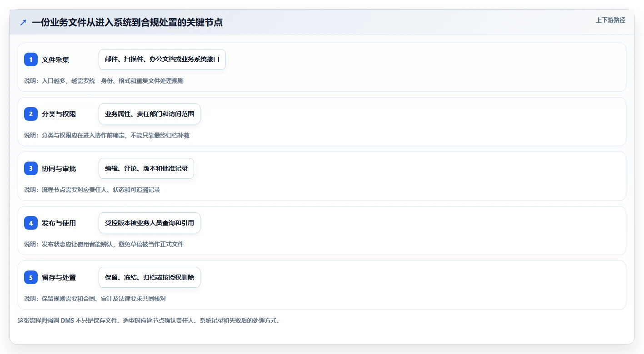
Task: Click the step 2 number badge
Action: tap(31, 114)
